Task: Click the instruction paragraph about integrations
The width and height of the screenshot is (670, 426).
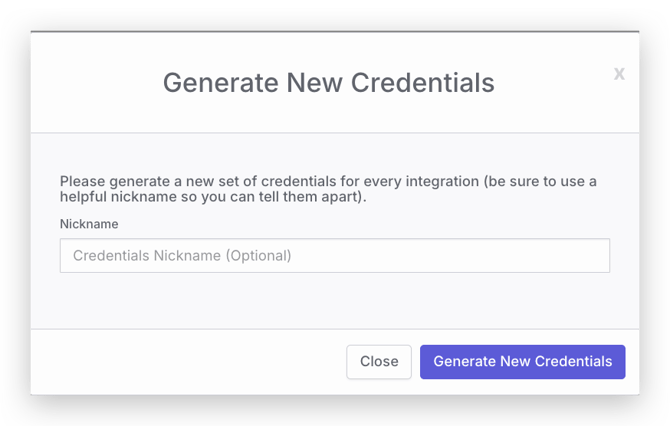Action: tap(328, 189)
